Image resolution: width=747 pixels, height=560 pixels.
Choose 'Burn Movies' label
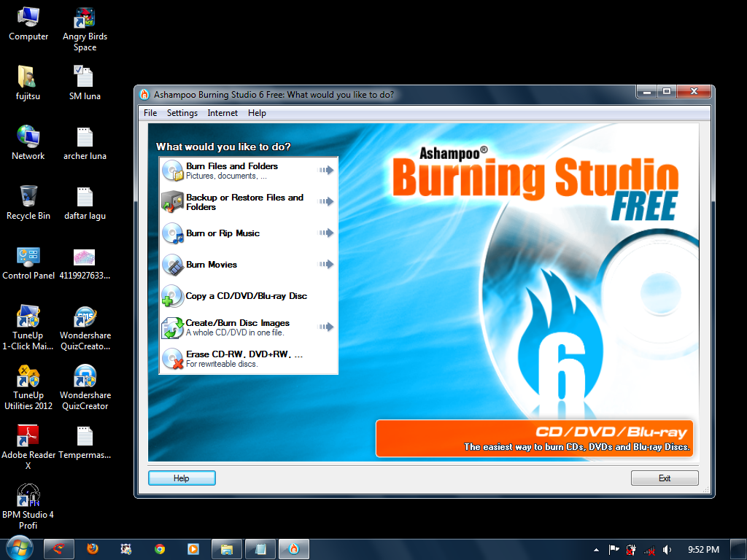pos(212,265)
